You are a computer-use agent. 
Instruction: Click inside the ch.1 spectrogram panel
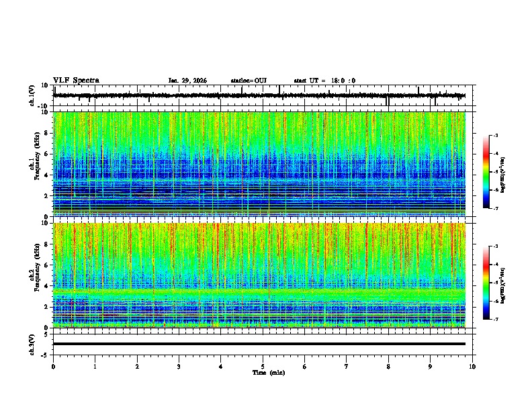point(259,164)
